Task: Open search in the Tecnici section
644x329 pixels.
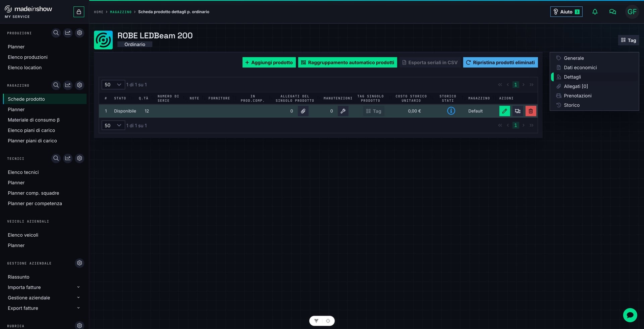Action: pyautogui.click(x=56, y=158)
